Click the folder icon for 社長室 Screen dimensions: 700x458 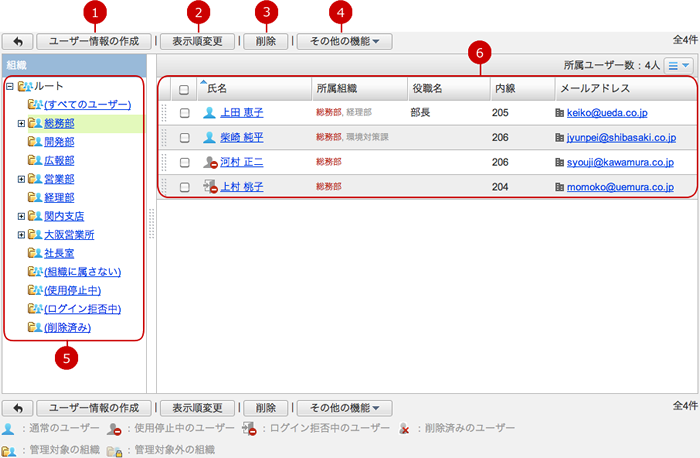click(x=35, y=254)
